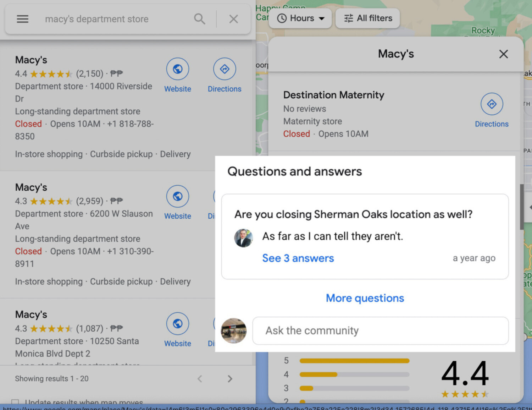
Task: Click 'As far as I can tell they aren't.' answer
Action: (333, 236)
